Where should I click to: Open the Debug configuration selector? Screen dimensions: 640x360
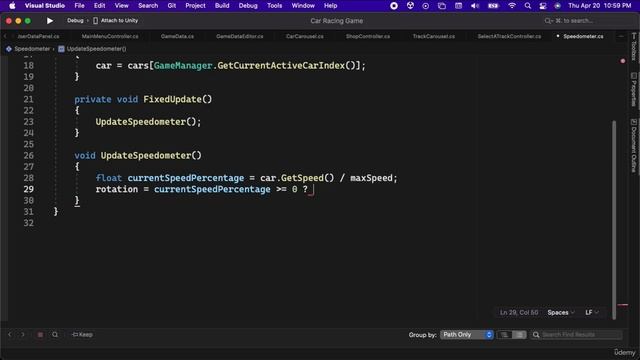(75, 20)
